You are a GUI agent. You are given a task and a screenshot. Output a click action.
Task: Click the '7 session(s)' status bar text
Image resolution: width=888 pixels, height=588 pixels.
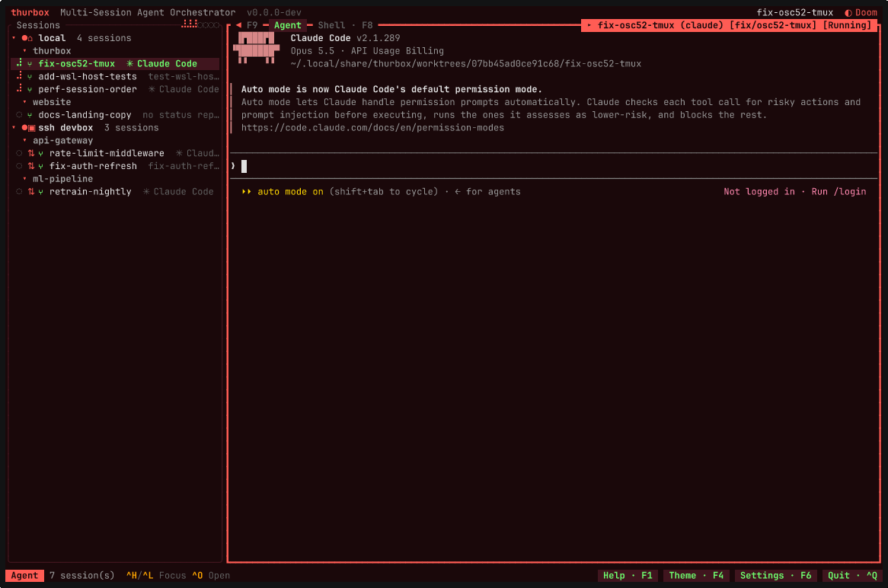tap(81, 576)
